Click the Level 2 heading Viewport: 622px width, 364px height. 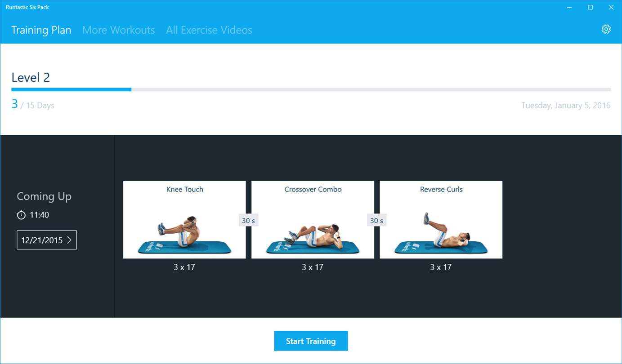point(31,77)
